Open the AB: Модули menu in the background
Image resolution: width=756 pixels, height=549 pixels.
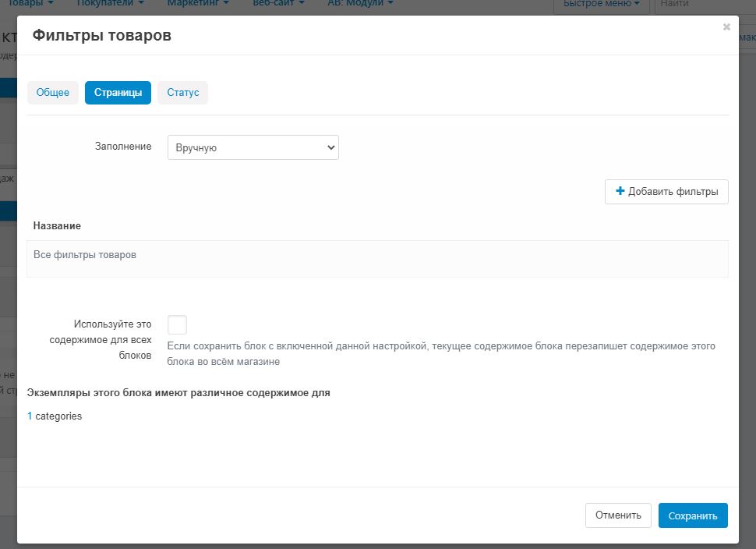point(360,4)
